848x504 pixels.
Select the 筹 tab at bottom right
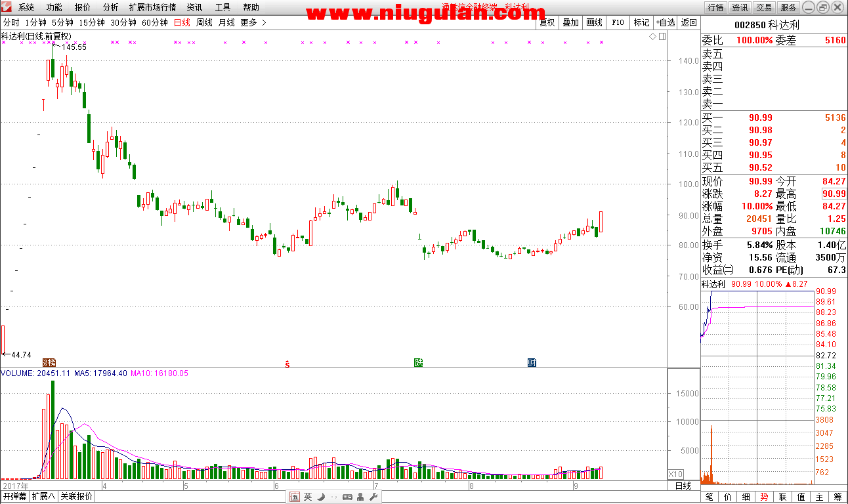[x=838, y=497]
